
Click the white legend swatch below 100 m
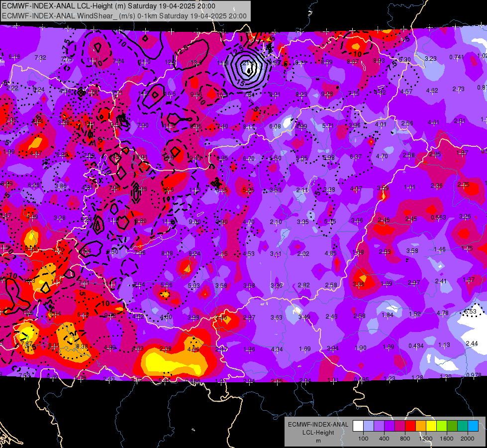click(358, 426)
